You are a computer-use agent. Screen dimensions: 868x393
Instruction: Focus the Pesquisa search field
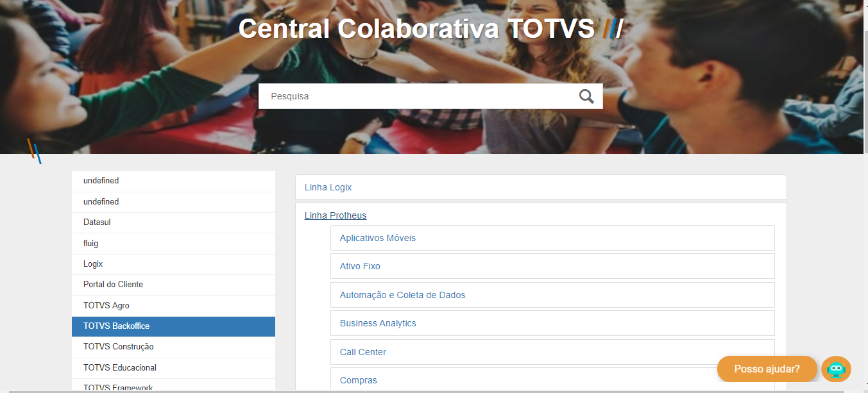(x=430, y=96)
